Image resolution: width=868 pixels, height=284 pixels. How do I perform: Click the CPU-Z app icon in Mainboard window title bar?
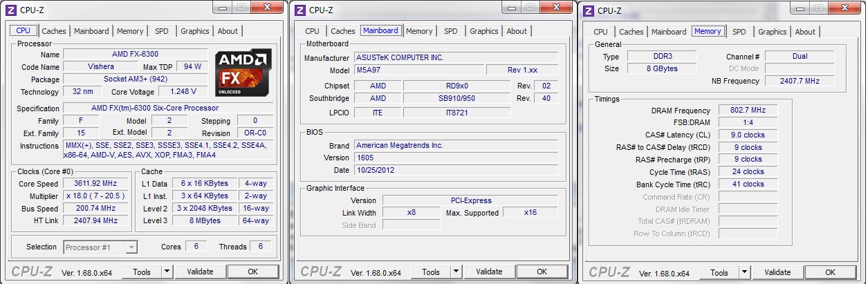[299, 10]
